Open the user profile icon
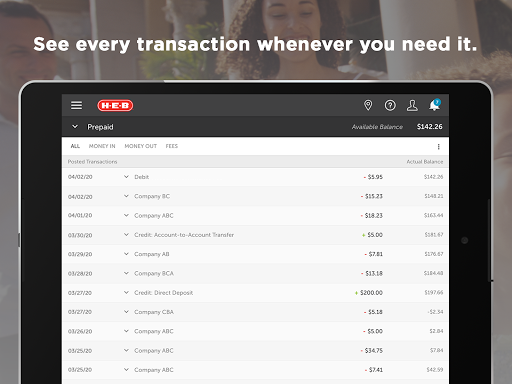The width and height of the screenshot is (512, 384). (412, 105)
